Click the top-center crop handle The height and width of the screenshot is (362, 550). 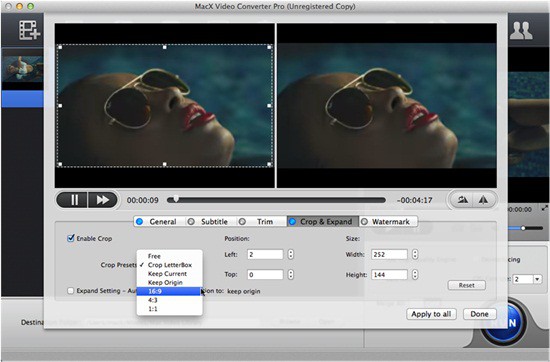(x=165, y=47)
